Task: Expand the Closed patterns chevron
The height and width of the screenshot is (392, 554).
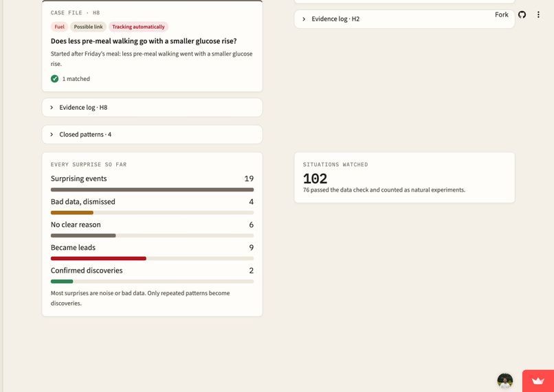Action: [52, 135]
